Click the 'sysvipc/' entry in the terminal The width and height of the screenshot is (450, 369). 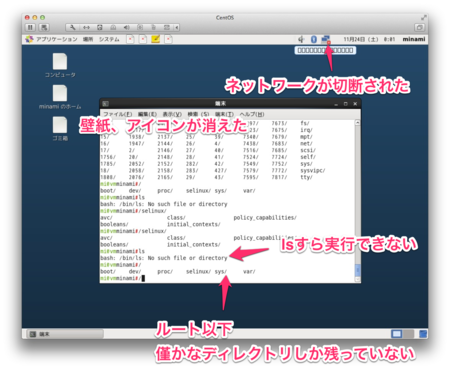coord(313,170)
